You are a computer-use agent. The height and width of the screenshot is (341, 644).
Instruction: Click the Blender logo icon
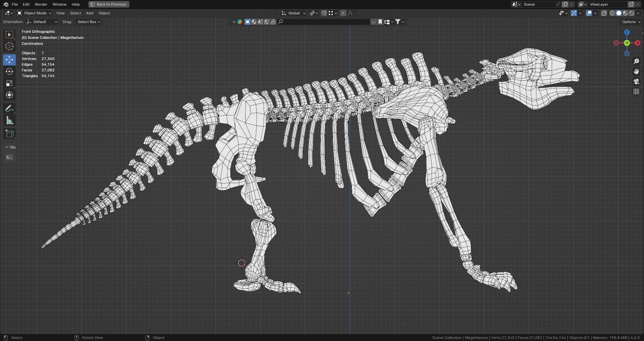point(6,4)
